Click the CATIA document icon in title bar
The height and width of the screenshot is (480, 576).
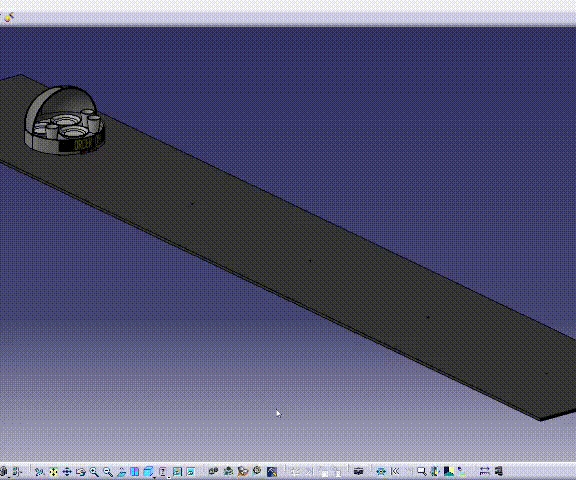point(9,17)
